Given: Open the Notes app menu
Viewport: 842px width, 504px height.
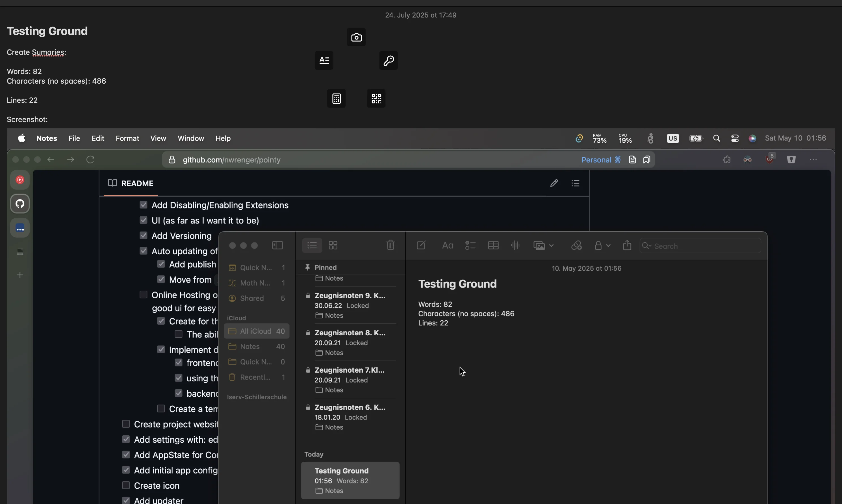Looking at the screenshot, I should point(47,138).
